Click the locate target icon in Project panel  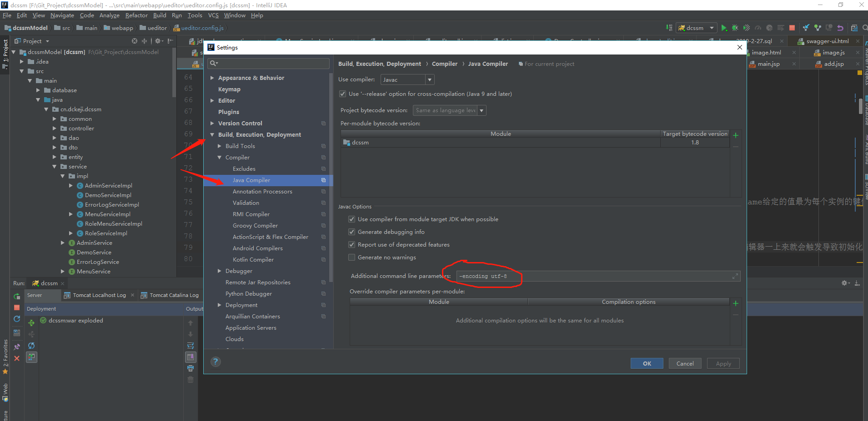[135, 41]
